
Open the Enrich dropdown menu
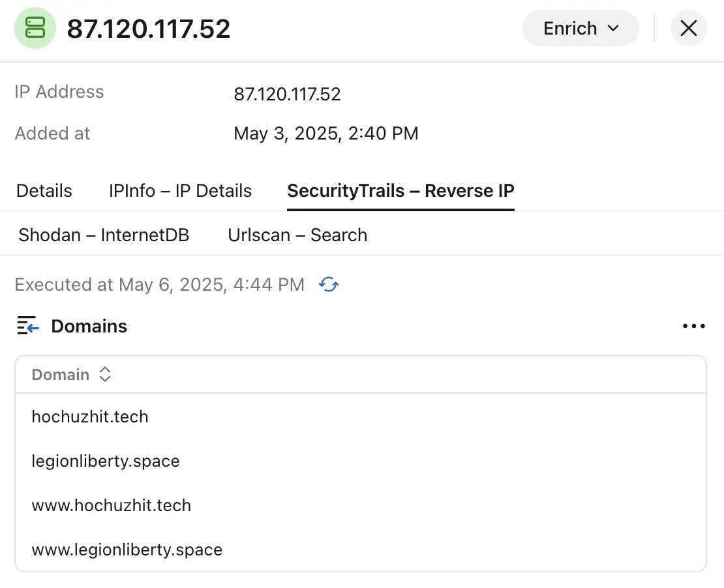point(579,28)
